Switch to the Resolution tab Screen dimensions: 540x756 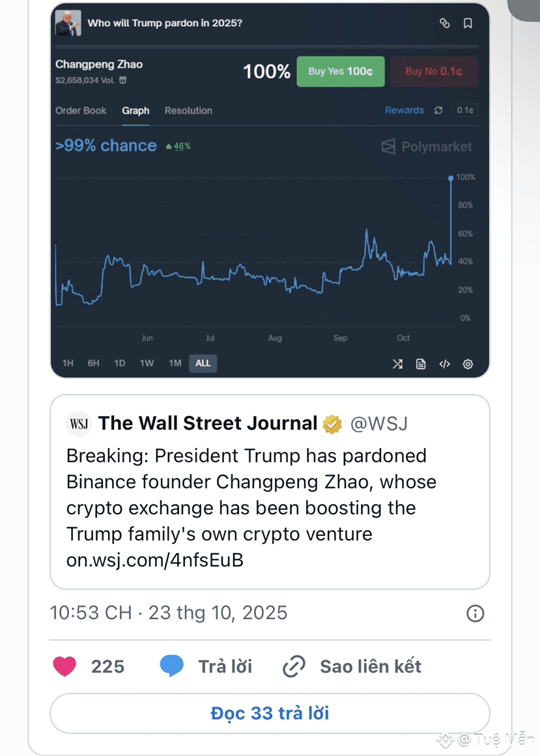tap(188, 111)
